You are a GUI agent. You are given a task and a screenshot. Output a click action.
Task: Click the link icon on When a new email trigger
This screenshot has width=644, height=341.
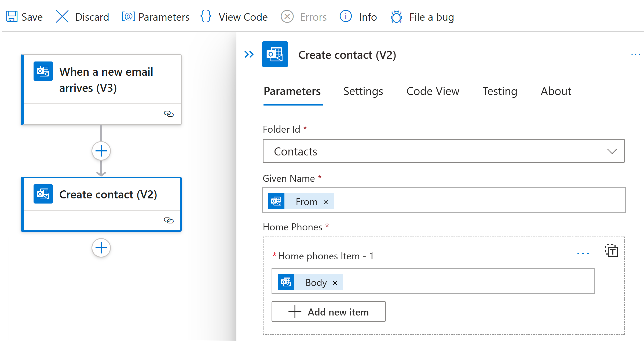click(168, 114)
